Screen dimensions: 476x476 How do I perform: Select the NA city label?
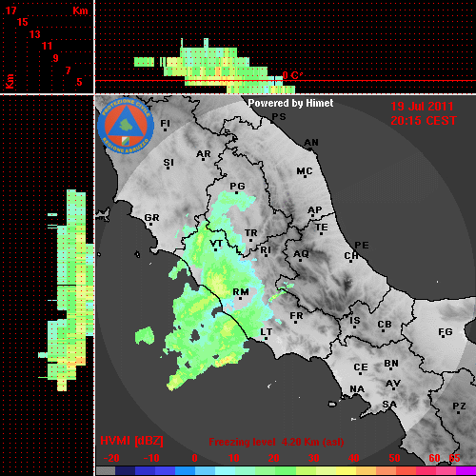click(x=357, y=388)
